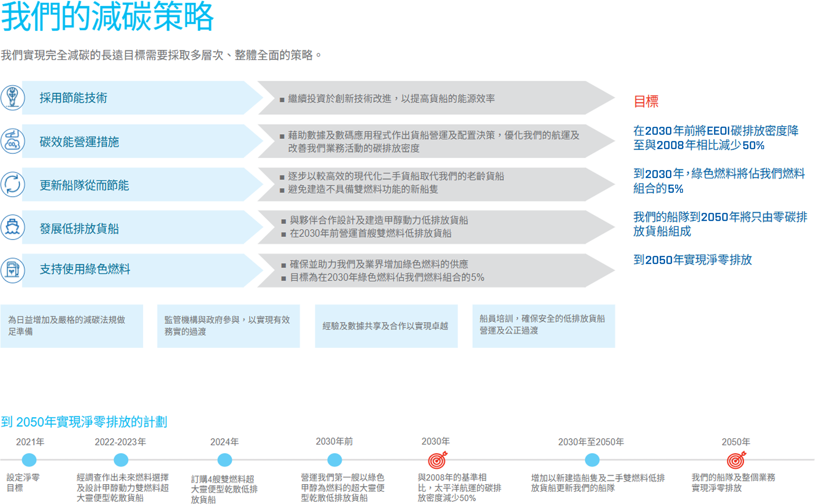Click the EEOI碳排放密度 50% reduction target text
The width and height of the screenshot is (815, 504).
716,138
